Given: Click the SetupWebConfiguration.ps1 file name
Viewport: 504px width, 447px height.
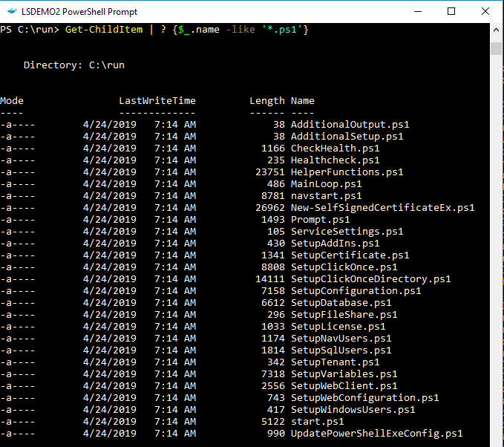Looking at the screenshot, I should pos(364,398).
